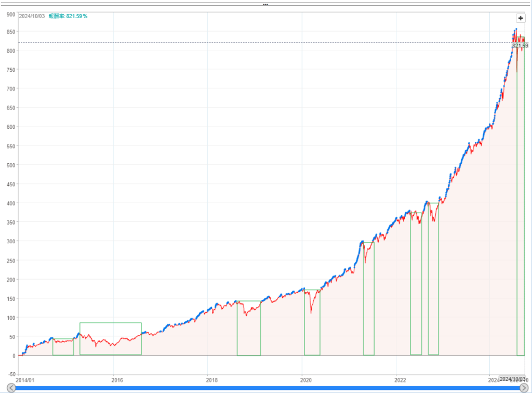This screenshot has width=532, height=393.
Task: Select the small green drawdown box in late 2014
Action: point(63,347)
